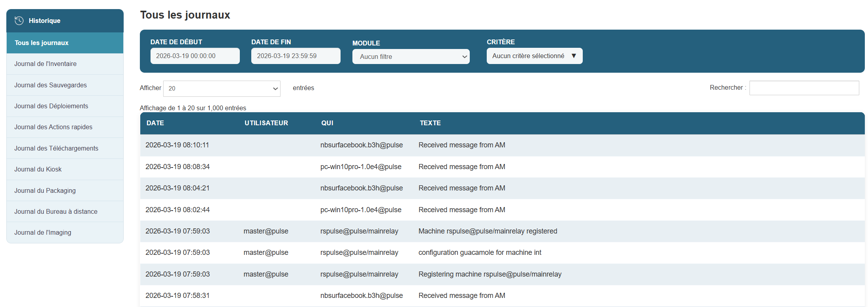Select Tous les journaux menu item
868x307 pixels.
tap(41, 43)
